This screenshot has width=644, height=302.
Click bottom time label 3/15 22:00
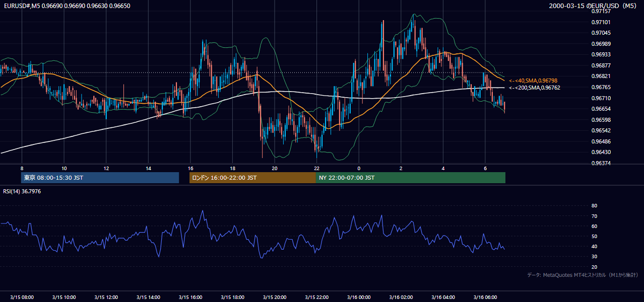[316, 297]
